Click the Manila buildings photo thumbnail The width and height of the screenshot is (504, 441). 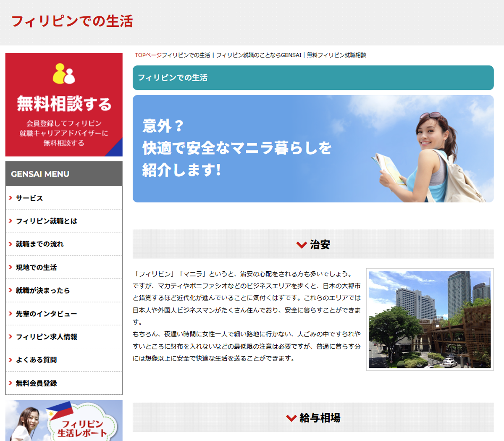pos(430,319)
